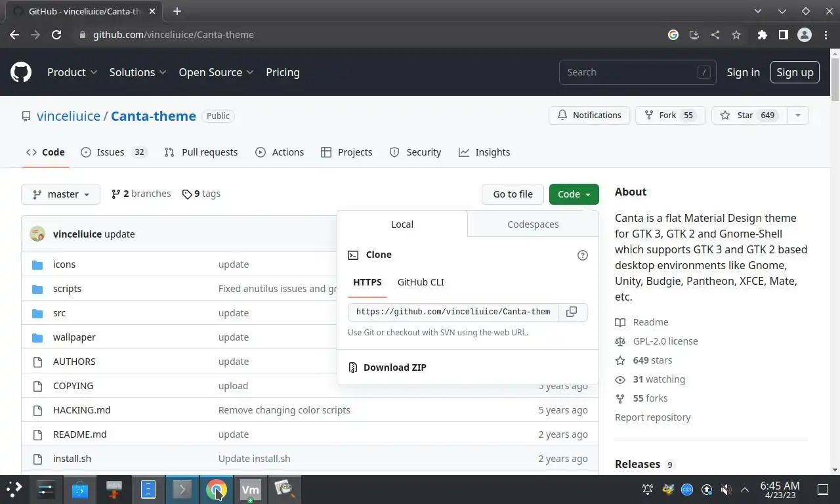Click the Chrome icon in taskbar
Screen dimensions: 840x504
(217, 489)
